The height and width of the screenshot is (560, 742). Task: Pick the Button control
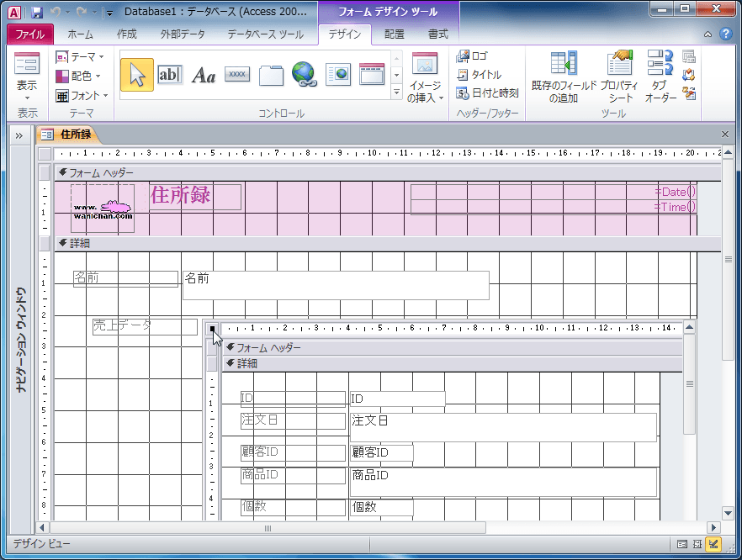pos(237,74)
